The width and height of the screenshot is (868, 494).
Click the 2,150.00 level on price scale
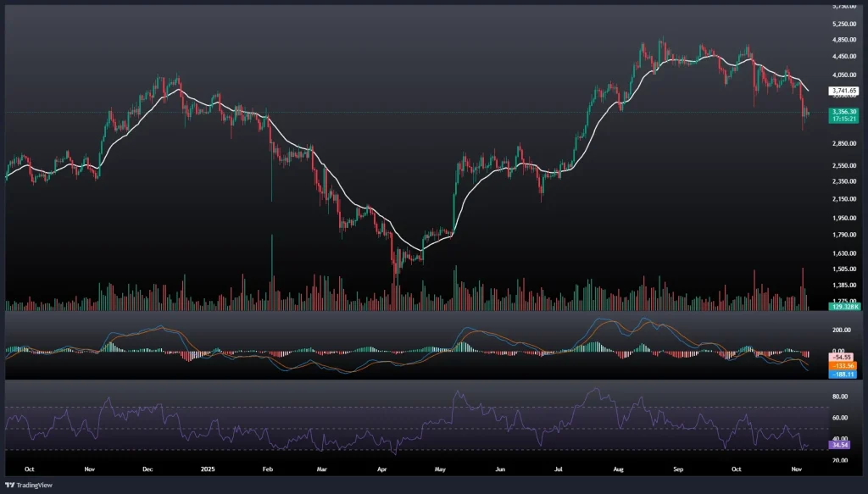coord(844,199)
